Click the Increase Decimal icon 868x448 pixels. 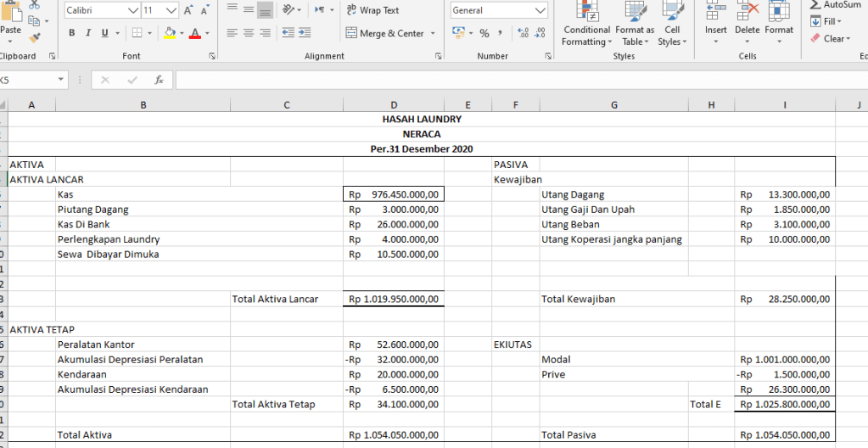click(522, 33)
